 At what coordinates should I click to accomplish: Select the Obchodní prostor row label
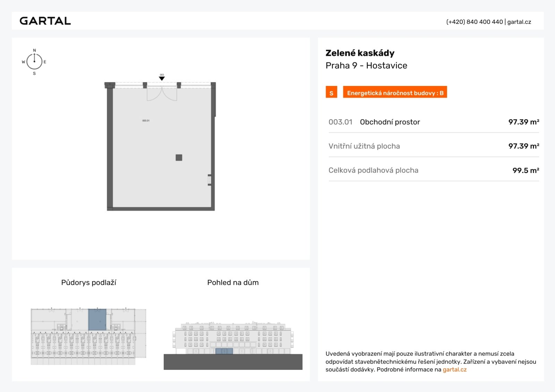coord(390,122)
